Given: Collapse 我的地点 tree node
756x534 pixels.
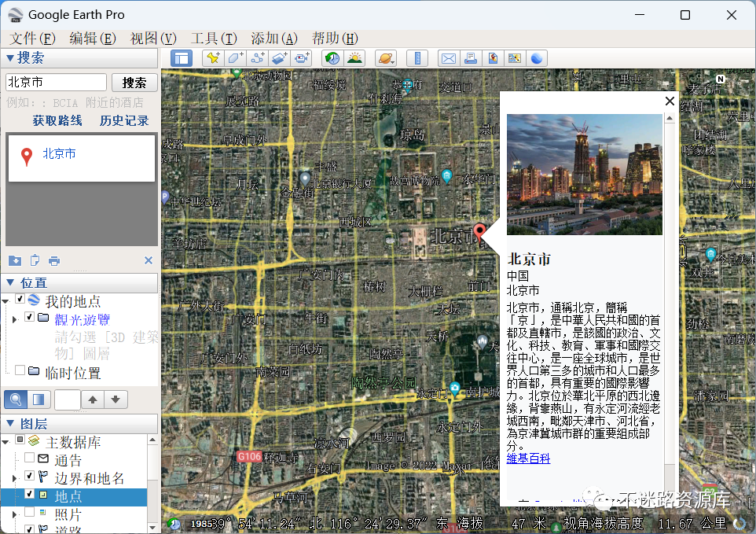Looking at the screenshot, I should click(x=6, y=301).
